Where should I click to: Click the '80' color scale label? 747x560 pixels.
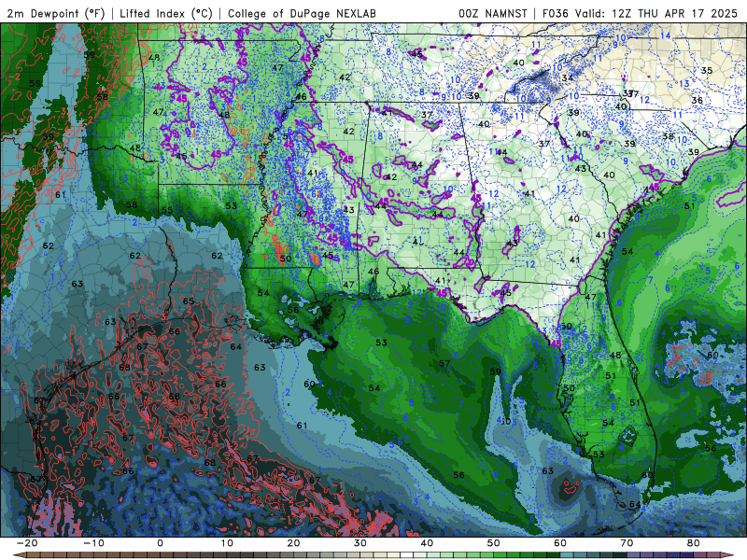(x=694, y=543)
